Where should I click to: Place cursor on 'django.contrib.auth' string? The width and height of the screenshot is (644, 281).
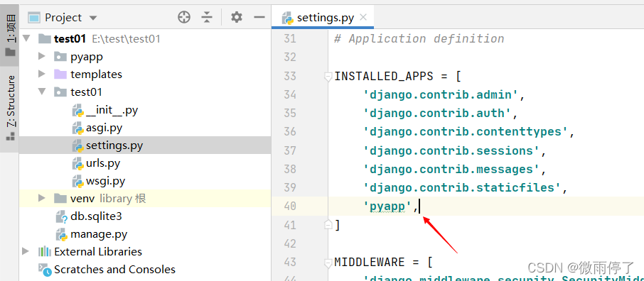tap(437, 114)
